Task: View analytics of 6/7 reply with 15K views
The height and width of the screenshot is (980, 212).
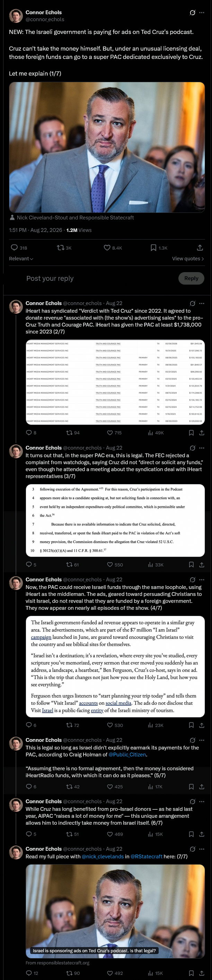Action: (155, 834)
